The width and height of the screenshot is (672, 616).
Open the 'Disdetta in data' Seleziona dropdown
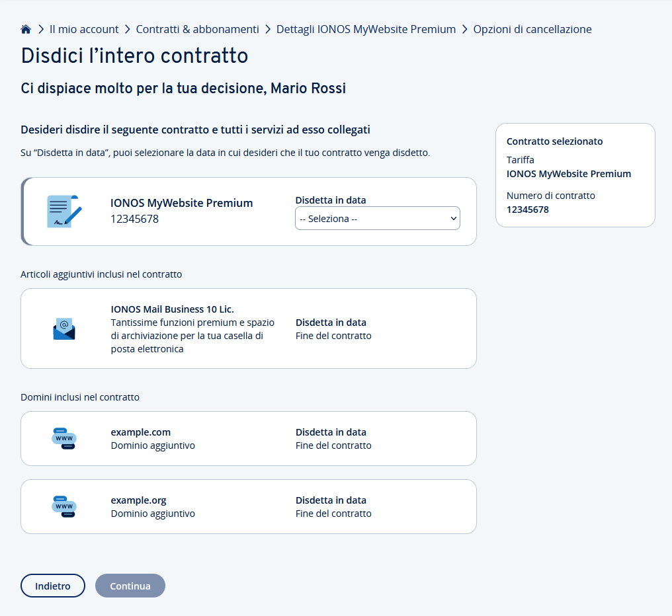[x=378, y=219]
